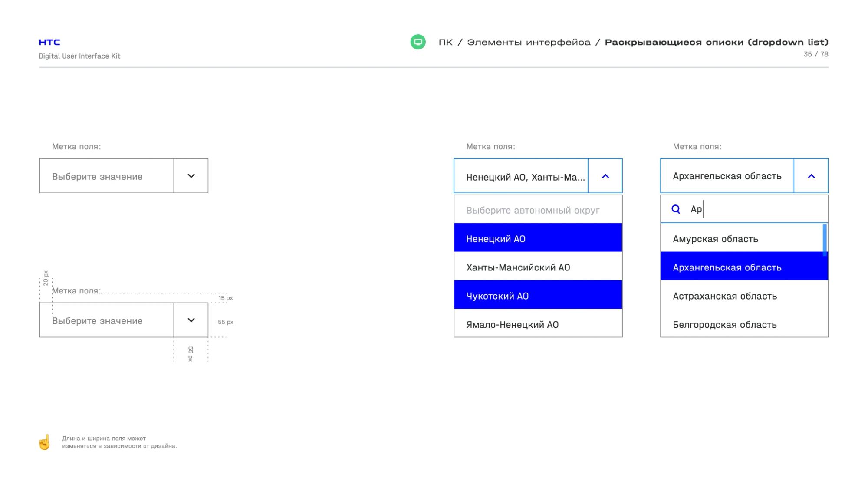
Task: Click the 'Элементы интерфейса' breadcrumb
Action: coord(529,42)
